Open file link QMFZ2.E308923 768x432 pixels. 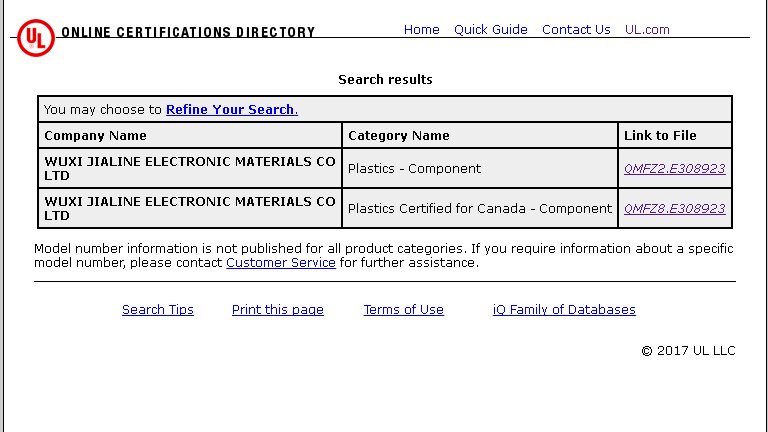point(674,169)
